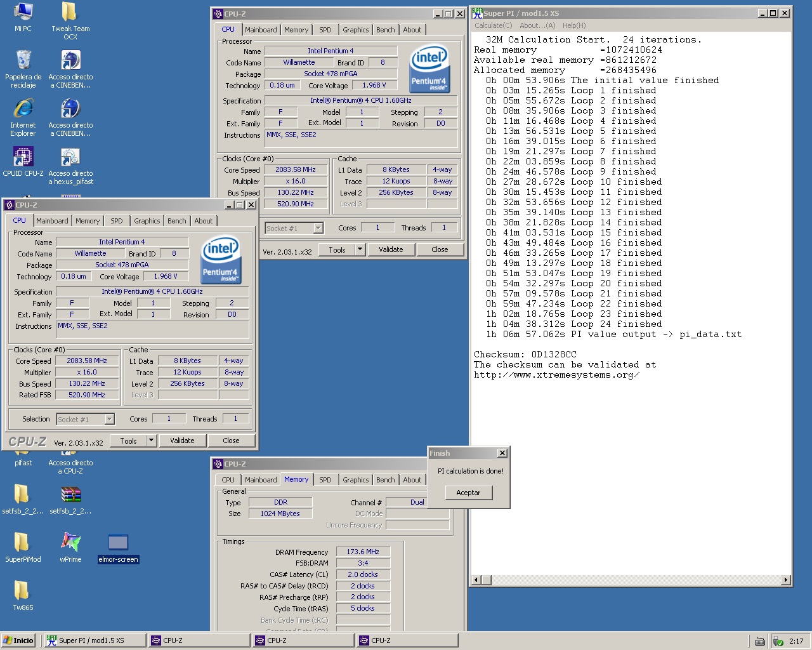Open Tools dropdown arrow in rear CPU-Z window
Viewport: 812px width, 650px height.
pyautogui.click(x=360, y=249)
